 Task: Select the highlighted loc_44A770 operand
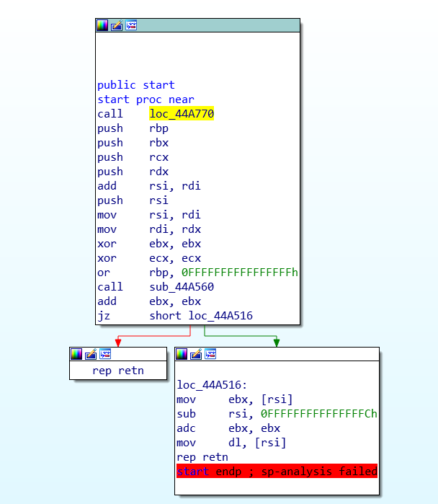click(x=182, y=114)
